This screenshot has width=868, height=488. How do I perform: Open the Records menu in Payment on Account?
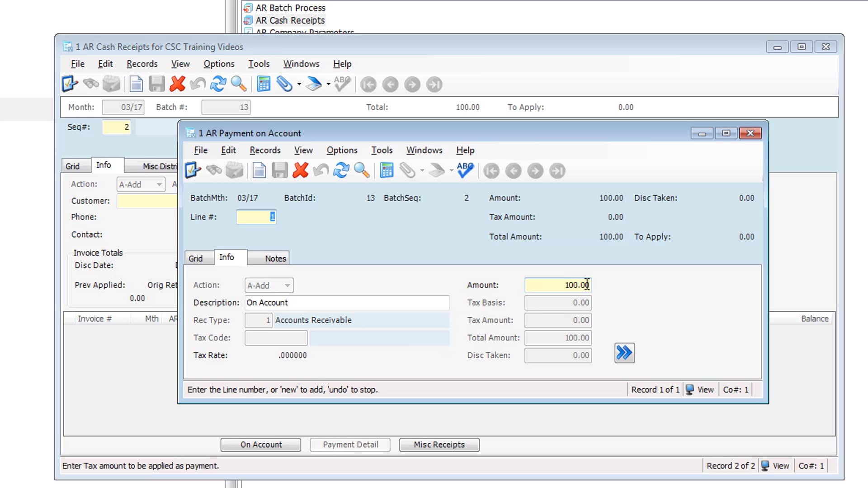[x=265, y=150]
